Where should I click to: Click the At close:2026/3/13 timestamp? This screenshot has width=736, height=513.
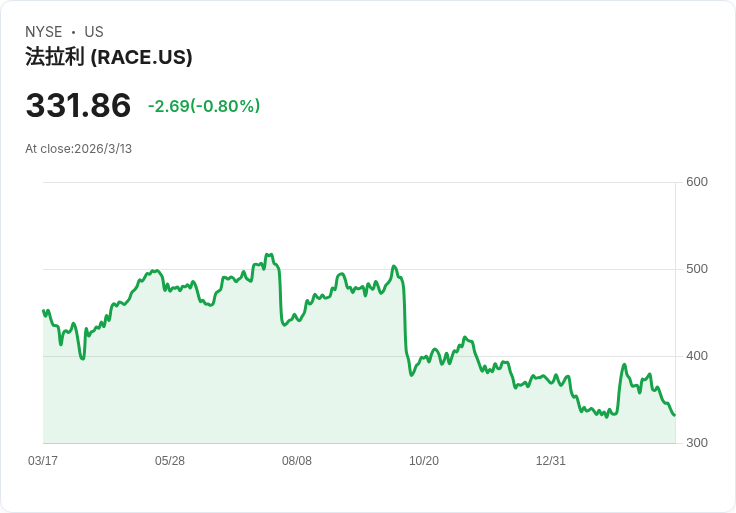coord(79,149)
